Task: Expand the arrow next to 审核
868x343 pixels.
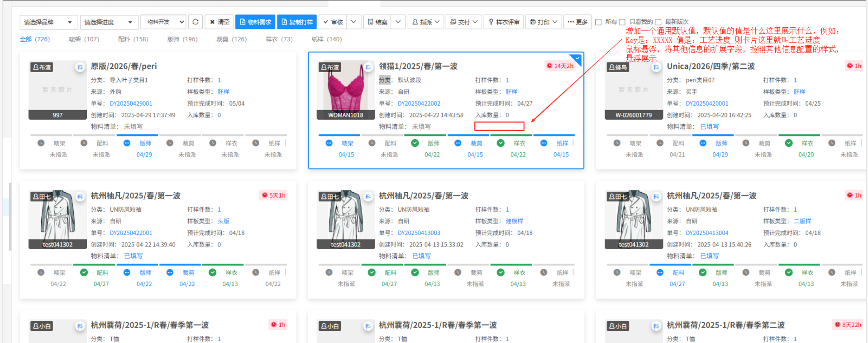Action: tap(354, 22)
